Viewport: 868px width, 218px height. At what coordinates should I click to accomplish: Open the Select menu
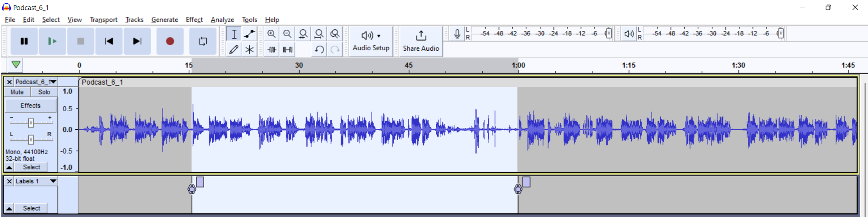pyautogui.click(x=51, y=20)
